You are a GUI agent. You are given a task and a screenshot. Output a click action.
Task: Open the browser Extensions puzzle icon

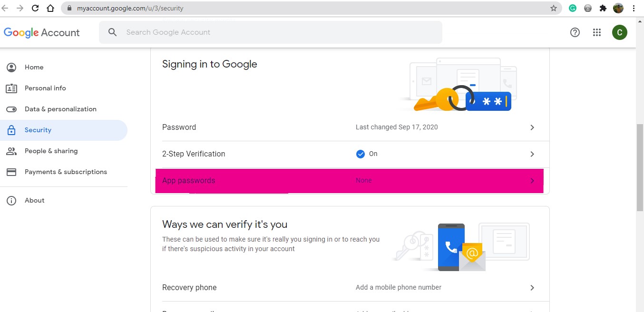603,8
